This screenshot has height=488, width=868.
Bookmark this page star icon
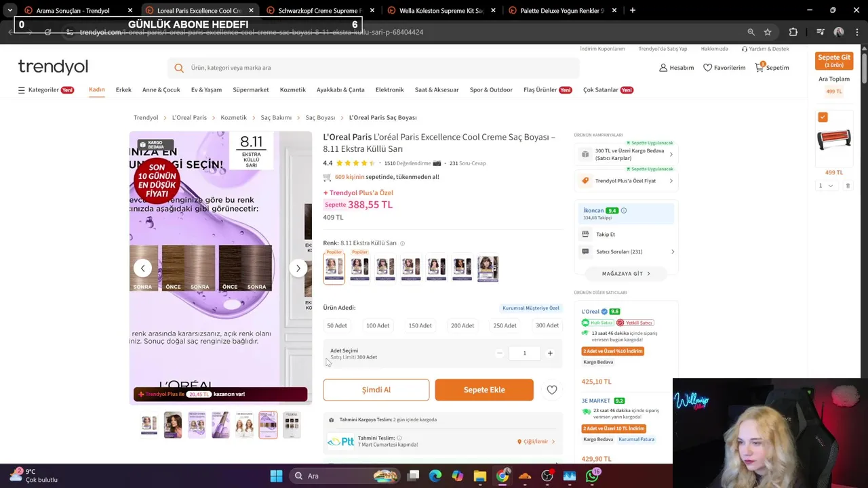tap(768, 32)
